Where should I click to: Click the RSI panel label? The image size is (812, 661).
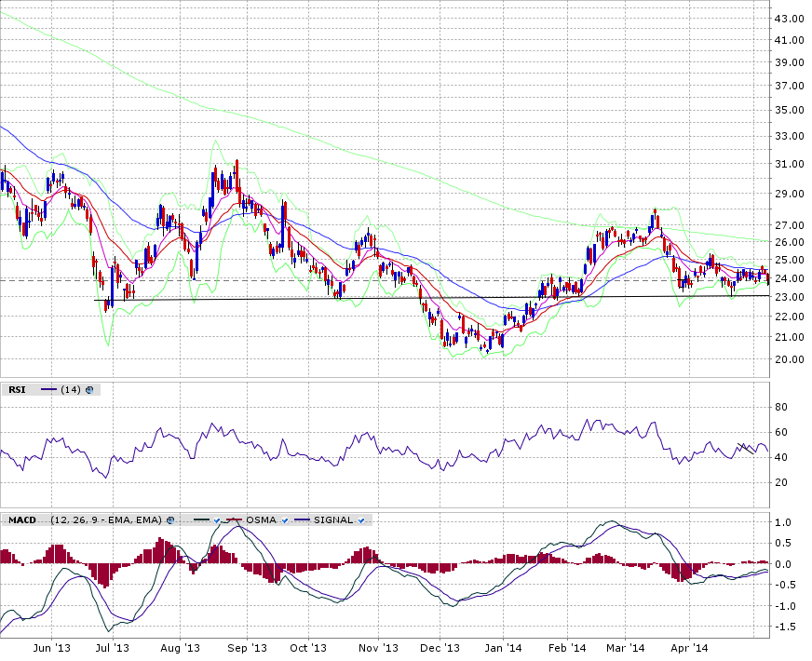tap(17, 389)
